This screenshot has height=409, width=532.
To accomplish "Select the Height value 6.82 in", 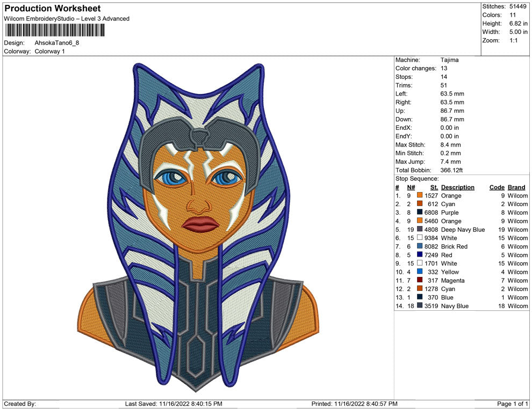I will 518,24.
